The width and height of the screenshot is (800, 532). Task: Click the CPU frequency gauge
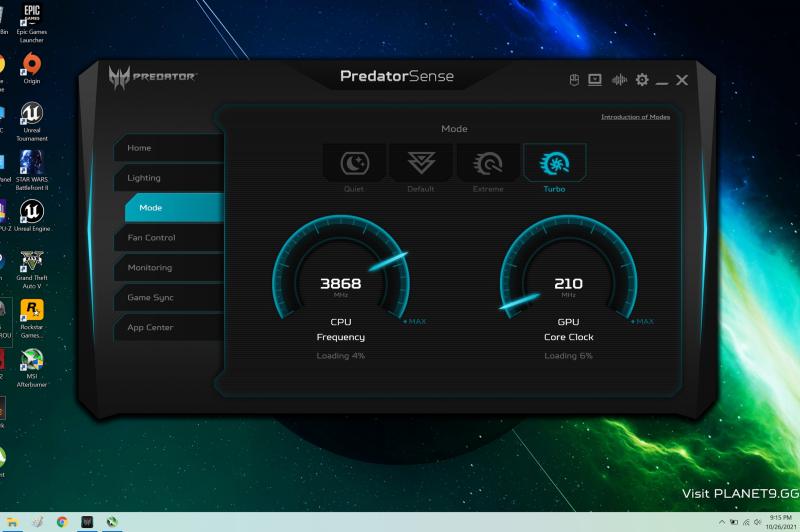[341, 268]
